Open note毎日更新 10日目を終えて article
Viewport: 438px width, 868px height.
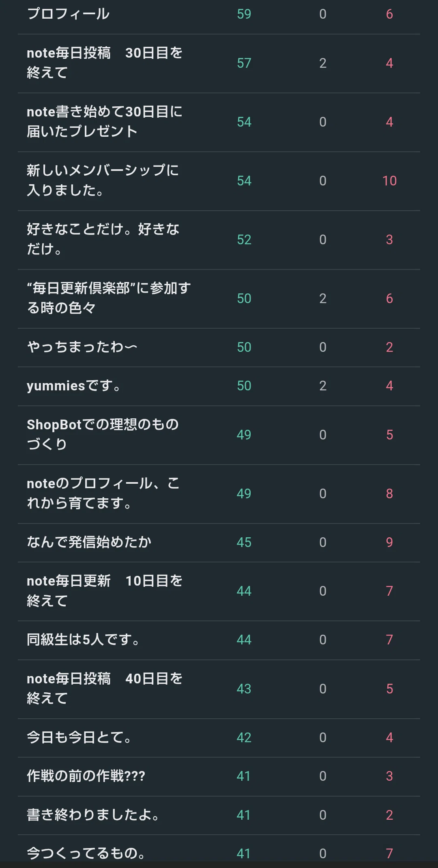(x=219, y=591)
